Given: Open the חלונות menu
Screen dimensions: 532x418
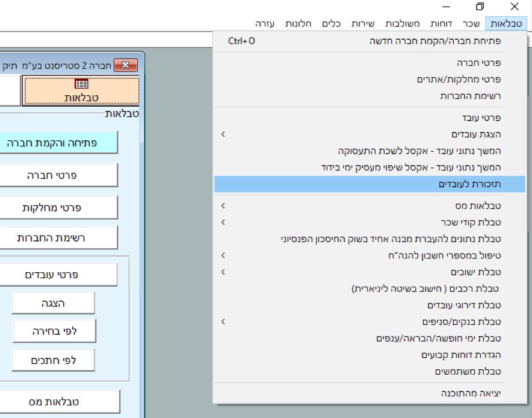Looking at the screenshot, I should [298, 23].
